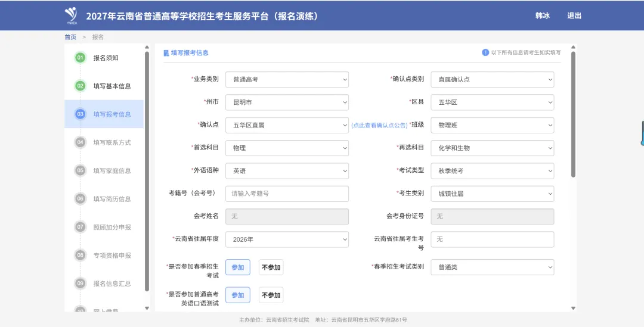Open 照顾加分申报 step in sidebar
The image size is (644, 327).
tap(112, 227)
